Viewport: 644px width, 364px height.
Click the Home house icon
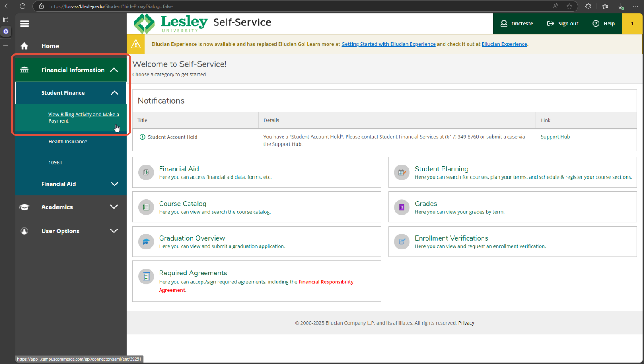tap(25, 46)
